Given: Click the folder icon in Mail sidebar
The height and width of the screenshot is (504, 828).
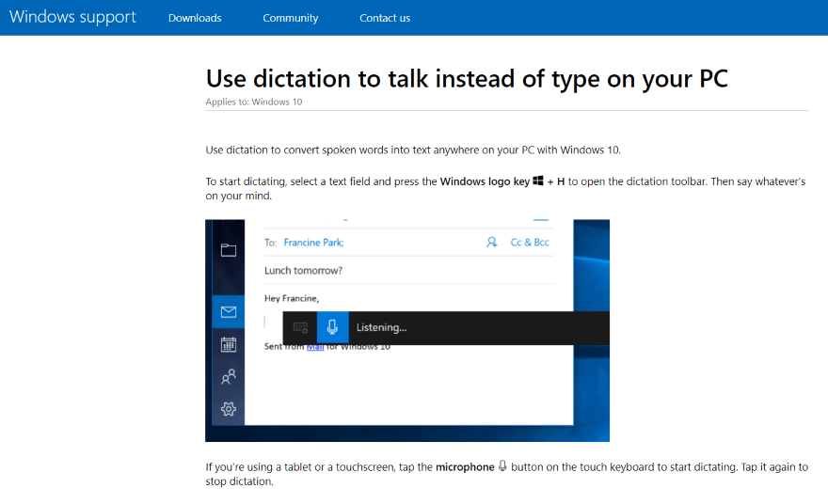Looking at the screenshot, I should [228, 250].
